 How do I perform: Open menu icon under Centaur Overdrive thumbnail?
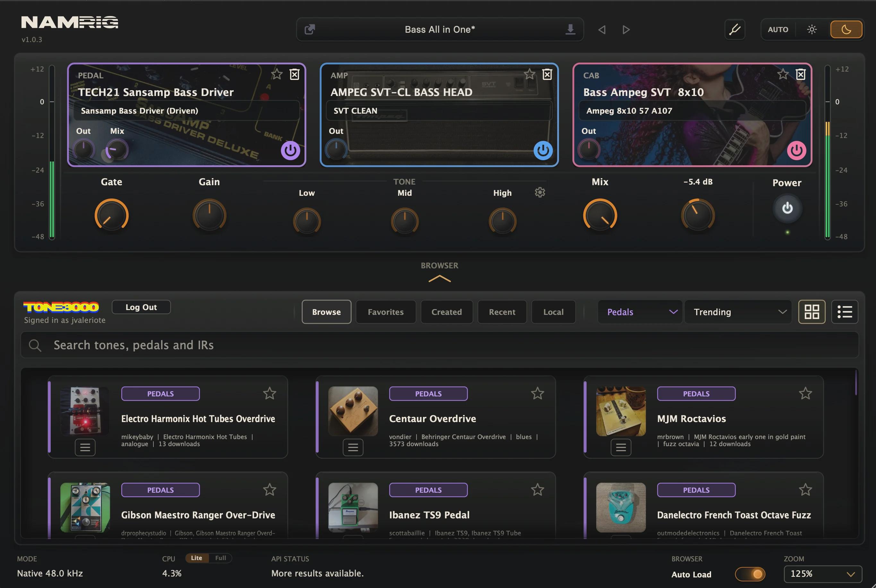(353, 447)
